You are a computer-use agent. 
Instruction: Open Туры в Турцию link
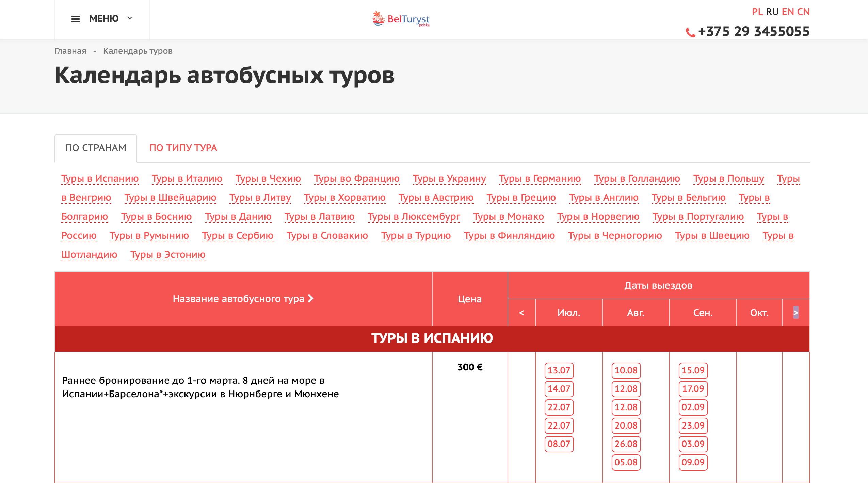point(416,235)
